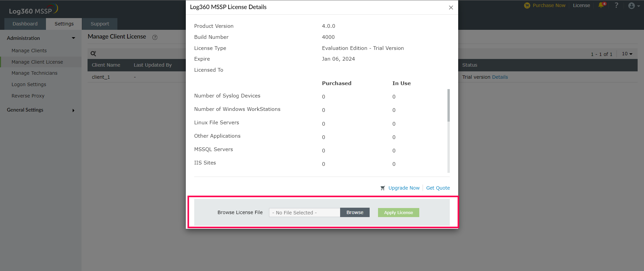The height and width of the screenshot is (271, 644).
Task: Collapse the Administration section
Action: [x=41, y=38]
